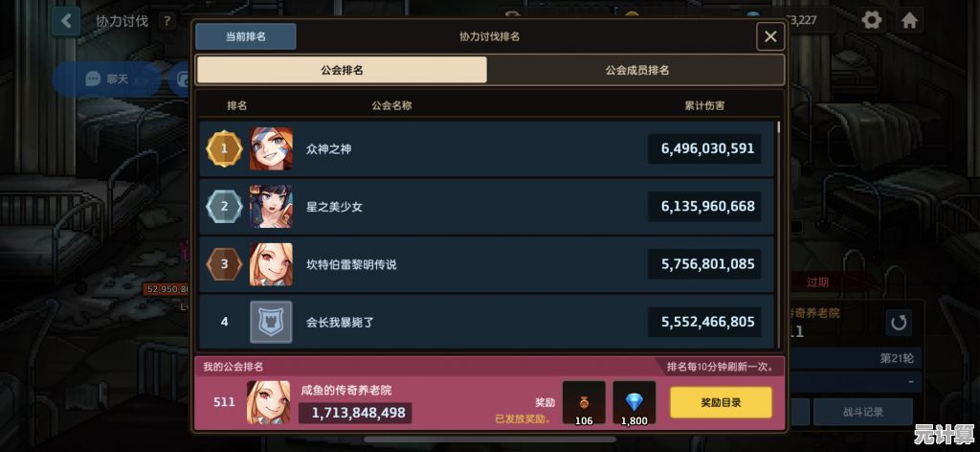Click the 星之美少女 guild row
The image size is (980, 452).
tap(486, 206)
